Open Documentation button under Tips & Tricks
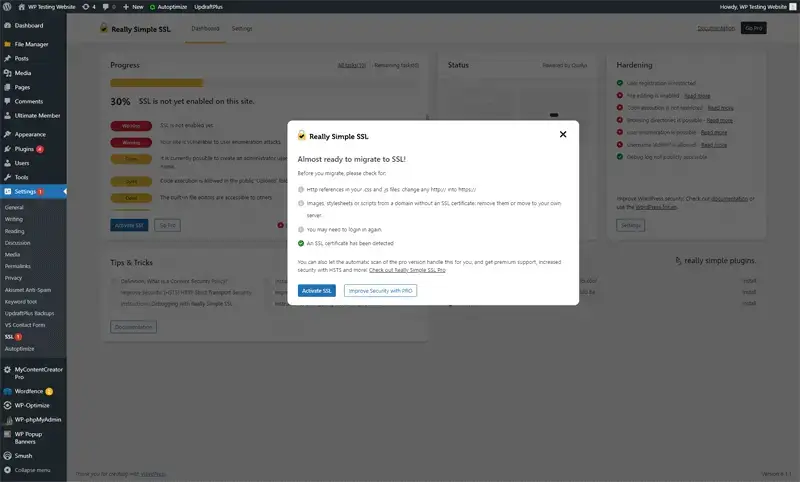 coord(133,327)
